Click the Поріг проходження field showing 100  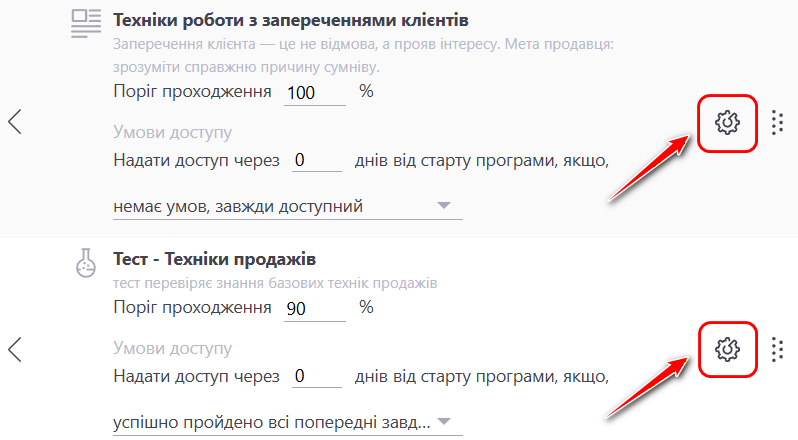(312, 93)
